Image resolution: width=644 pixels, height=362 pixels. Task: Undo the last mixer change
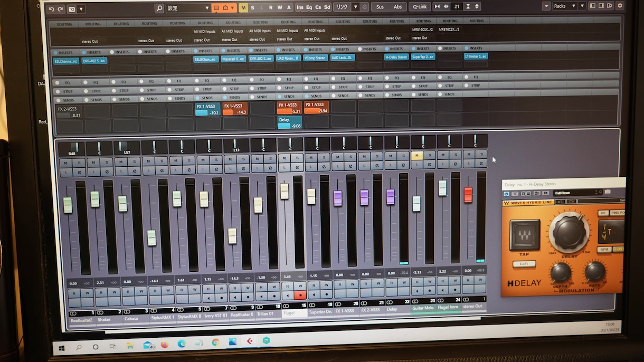coord(51,9)
